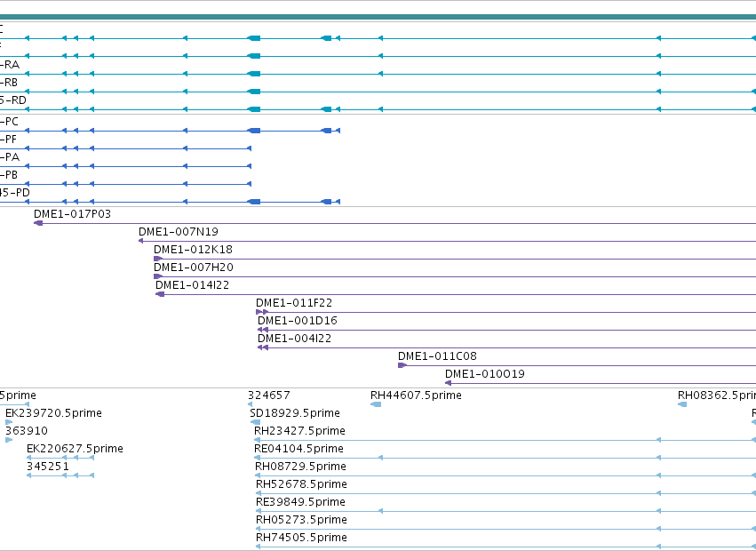Select the 363910 feature label
Viewport: 756px width, 551px height.
27,431
